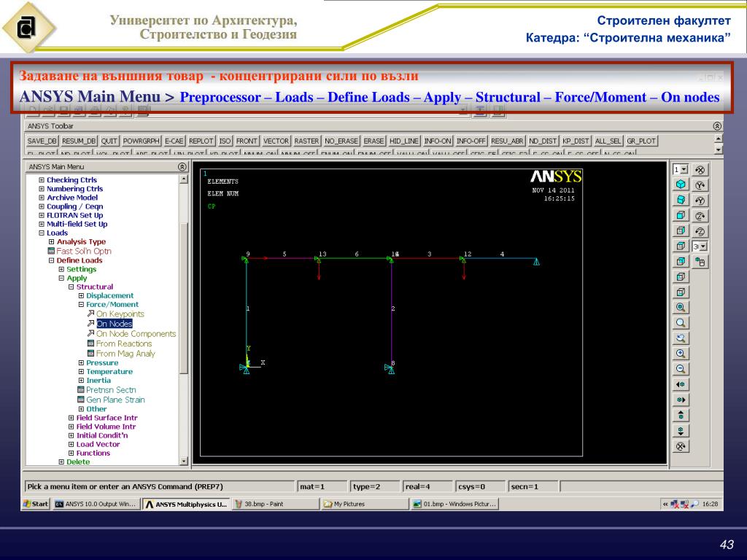The width and height of the screenshot is (747, 560).
Task: Click the SAVE_DB toolbar button
Action: [42, 141]
